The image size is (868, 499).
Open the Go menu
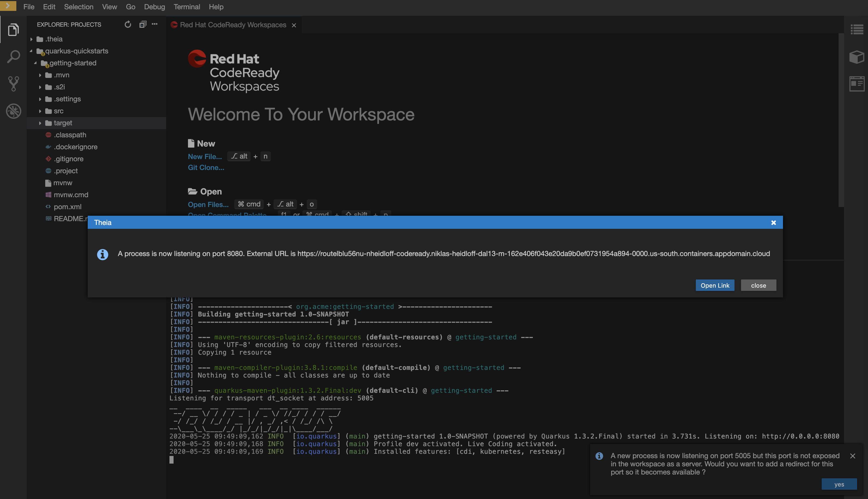pyautogui.click(x=130, y=7)
